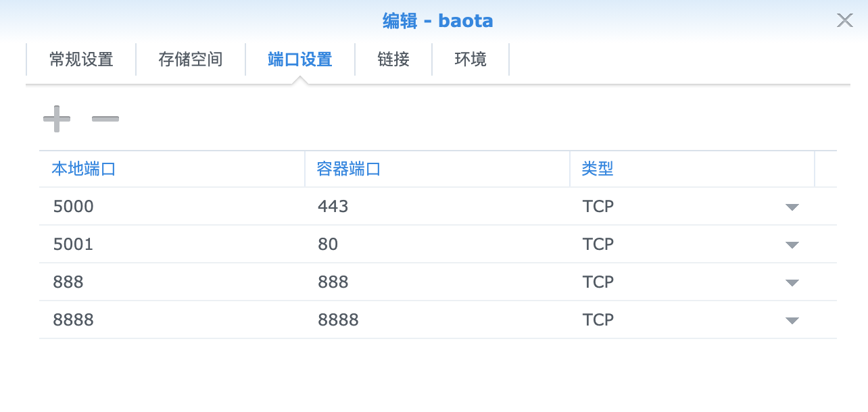Screen dimensions: 868x412
Task: Click the minus icon to remove port
Action: tap(105, 120)
